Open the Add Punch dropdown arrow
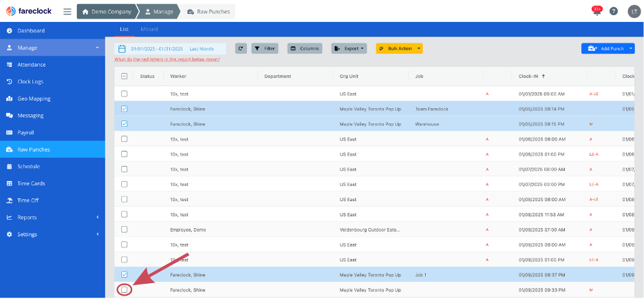644x299 pixels. (x=631, y=48)
